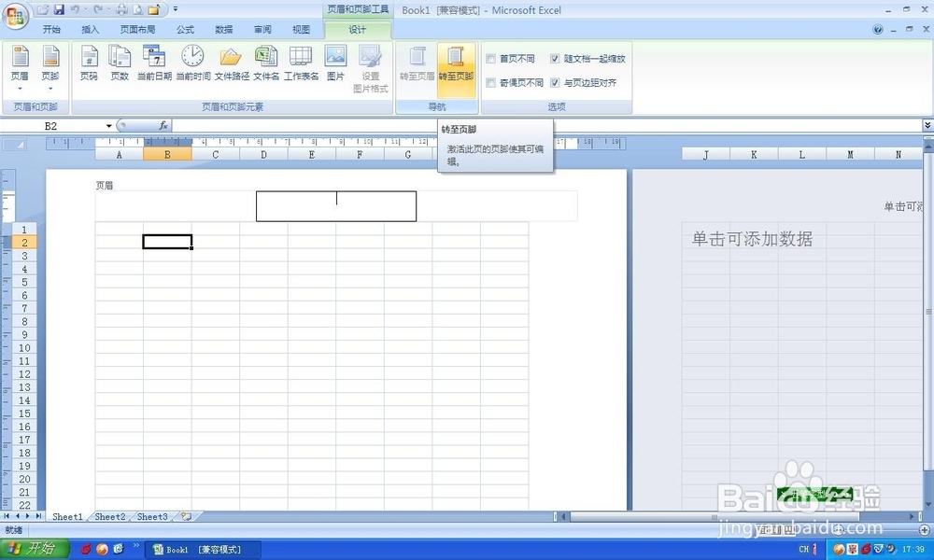Switch to the 视图 ribbon tab
This screenshot has width=934, height=560.
pyautogui.click(x=302, y=29)
